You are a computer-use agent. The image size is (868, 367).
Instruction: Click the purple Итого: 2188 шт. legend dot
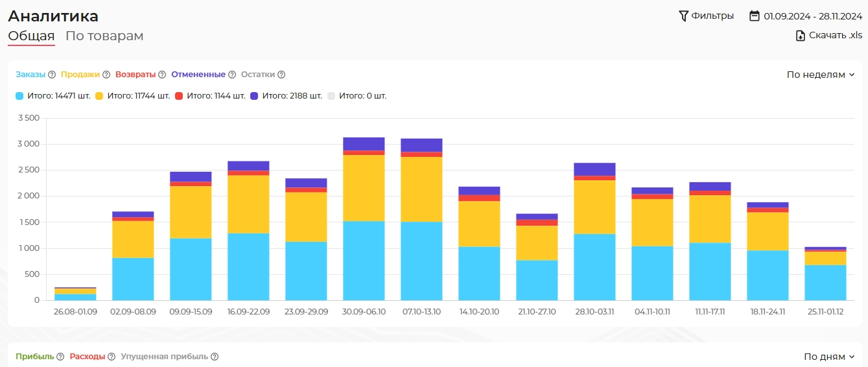coord(254,96)
